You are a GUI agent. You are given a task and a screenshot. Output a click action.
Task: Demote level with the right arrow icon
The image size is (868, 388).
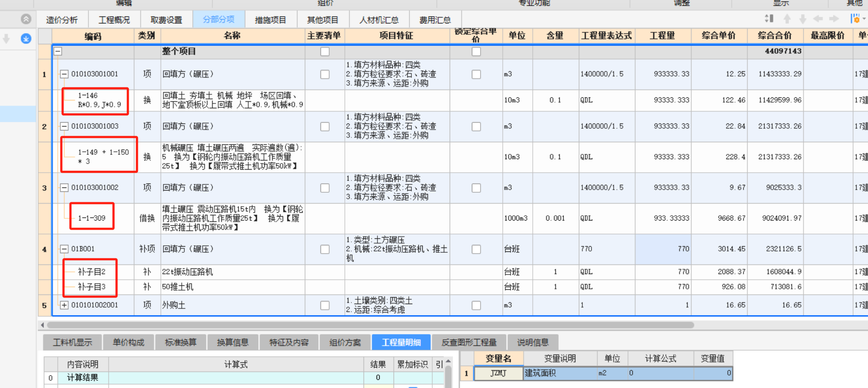[834, 19]
